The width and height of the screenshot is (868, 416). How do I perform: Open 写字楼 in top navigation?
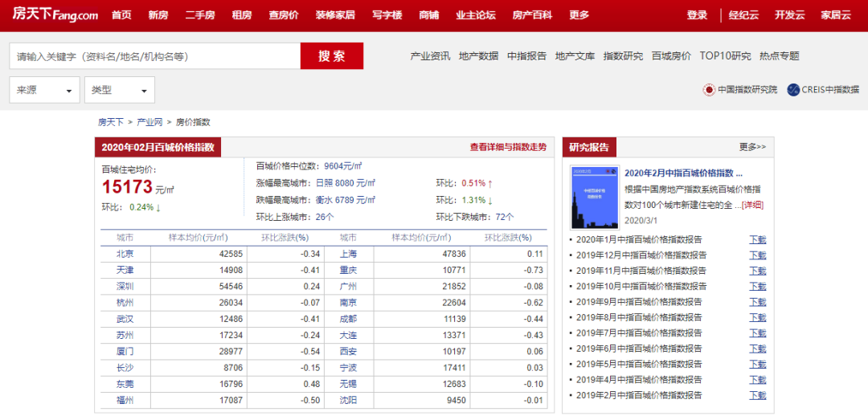[x=387, y=15]
